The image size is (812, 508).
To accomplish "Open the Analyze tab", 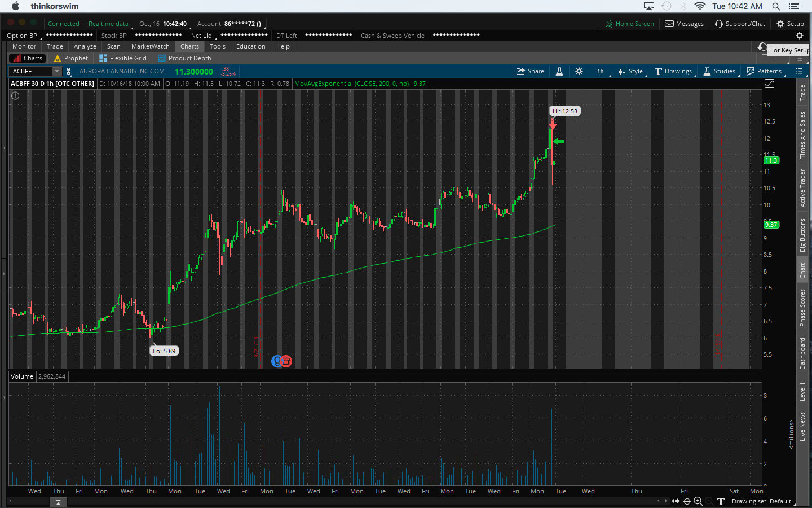I will [x=85, y=46].
